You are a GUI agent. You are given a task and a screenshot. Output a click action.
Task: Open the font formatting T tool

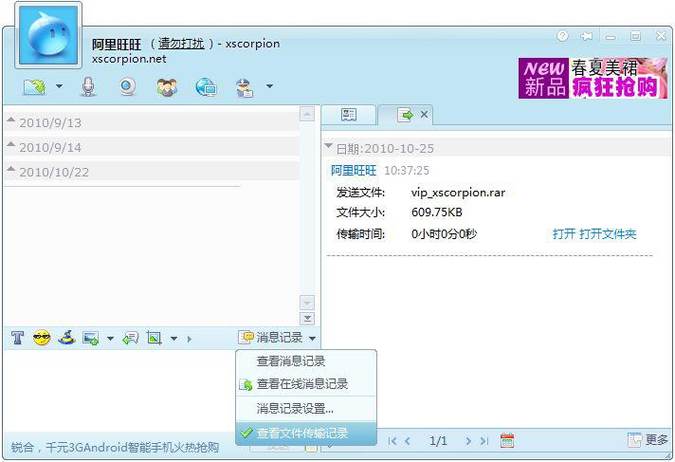pyautogui.click(x=17, y=338)
